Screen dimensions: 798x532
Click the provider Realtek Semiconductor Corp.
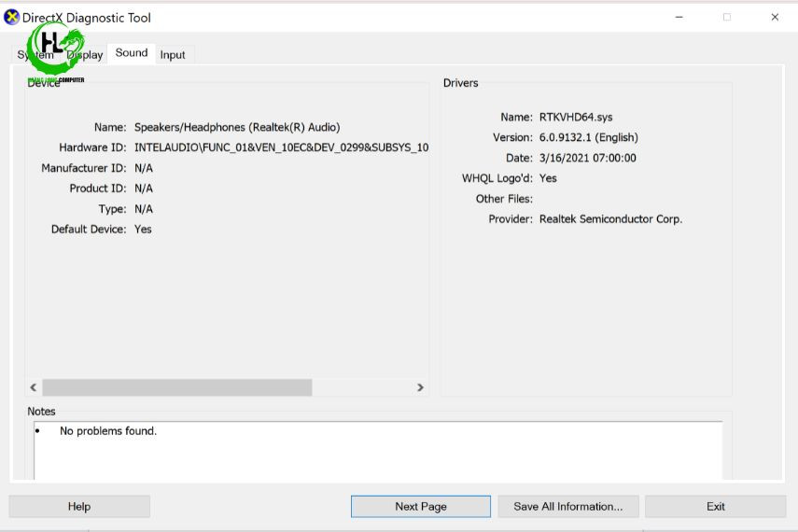[x=610, y=219]
